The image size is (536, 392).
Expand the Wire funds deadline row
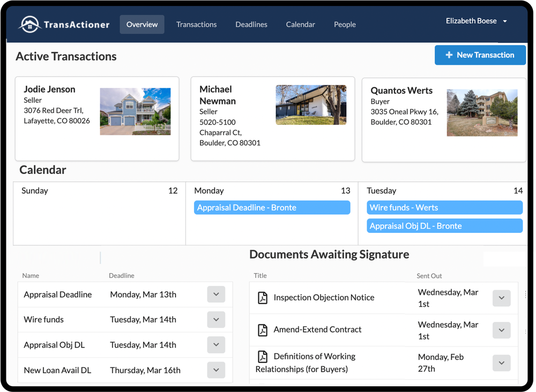tap(215, 319)
